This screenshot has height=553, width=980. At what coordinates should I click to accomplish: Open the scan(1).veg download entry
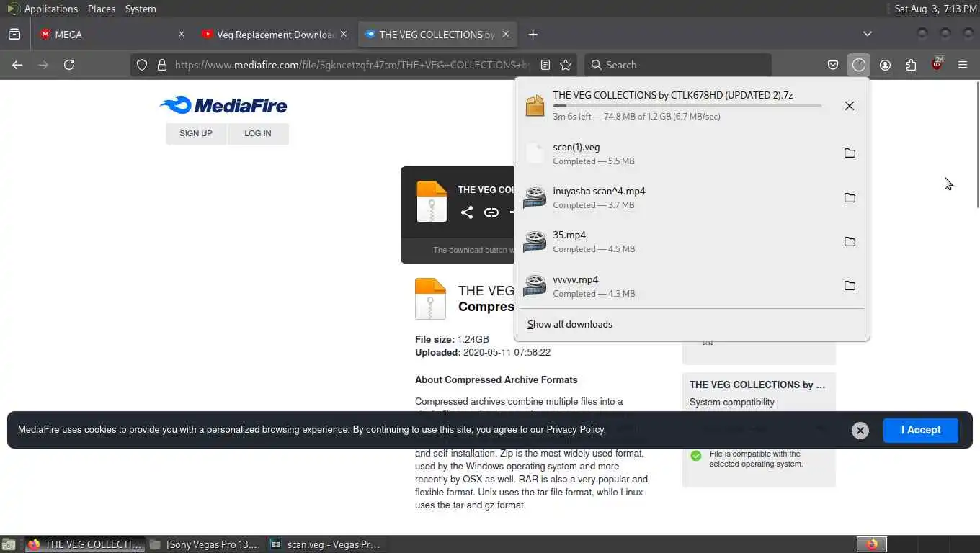click(x=677, y=153)
